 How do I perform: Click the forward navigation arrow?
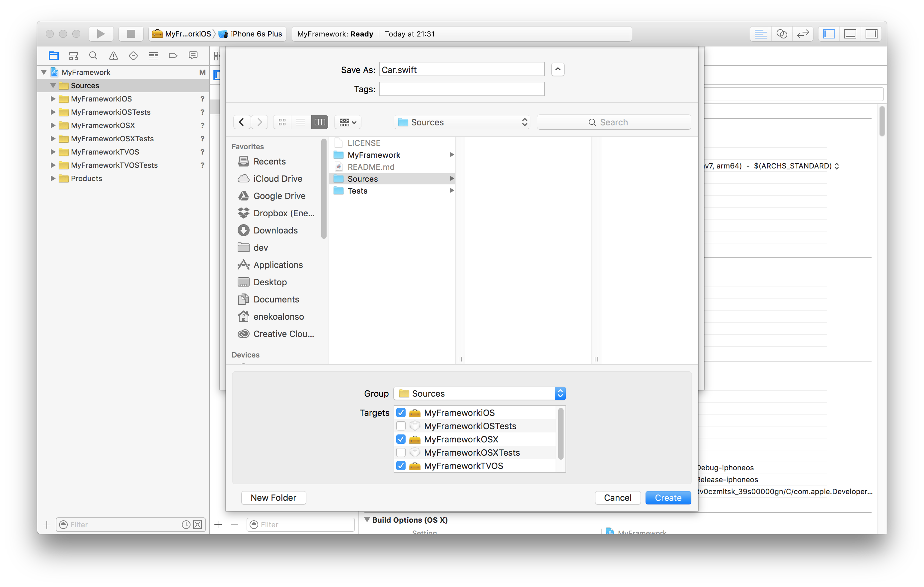(x=259, y=122)
